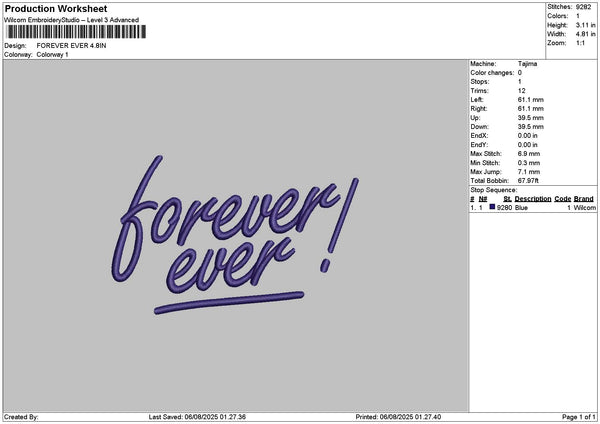Click the "Printed" timestamp in footer
Screen dimensions: 600x424
398,417
